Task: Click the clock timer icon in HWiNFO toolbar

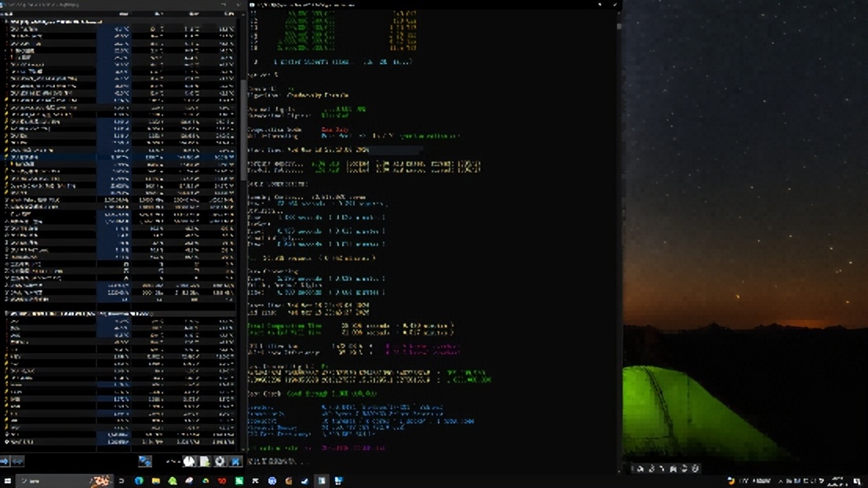Action: 189,461
